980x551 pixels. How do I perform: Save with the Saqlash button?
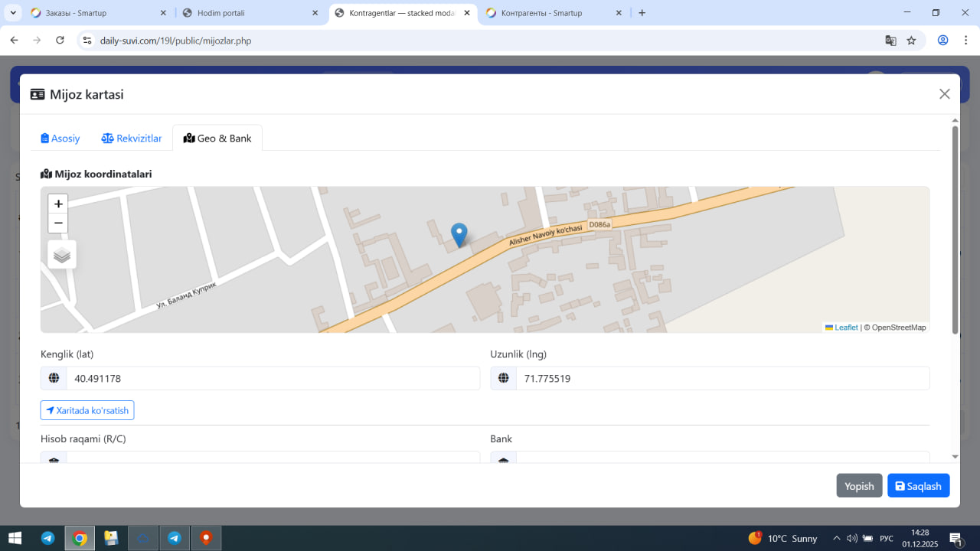918,486
